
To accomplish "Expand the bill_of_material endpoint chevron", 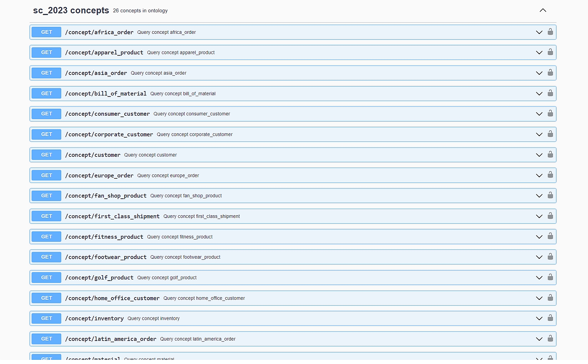I will pyautogui.click(x=539, y=94).
